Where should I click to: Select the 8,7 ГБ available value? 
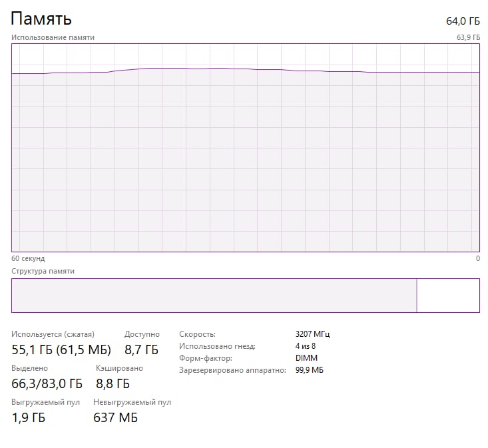tap(142, 349)
